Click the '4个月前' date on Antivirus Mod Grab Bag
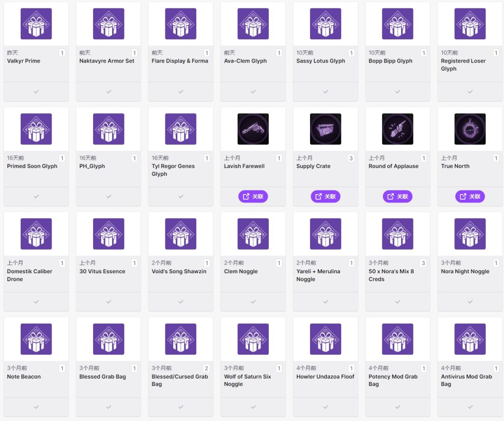Screen dimensions: 504x421 pyautogui.click(x=451, y=368)
